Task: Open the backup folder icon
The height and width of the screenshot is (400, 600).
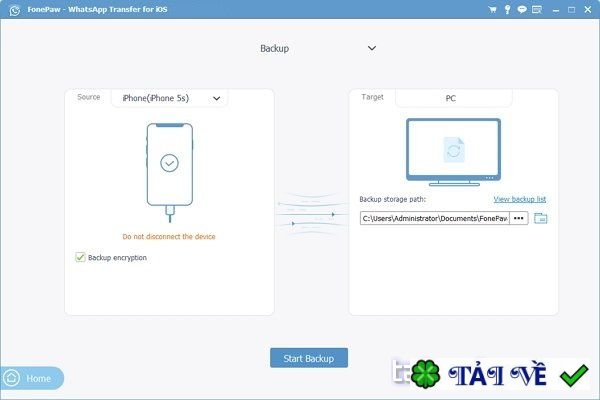Action: point(540,218)
